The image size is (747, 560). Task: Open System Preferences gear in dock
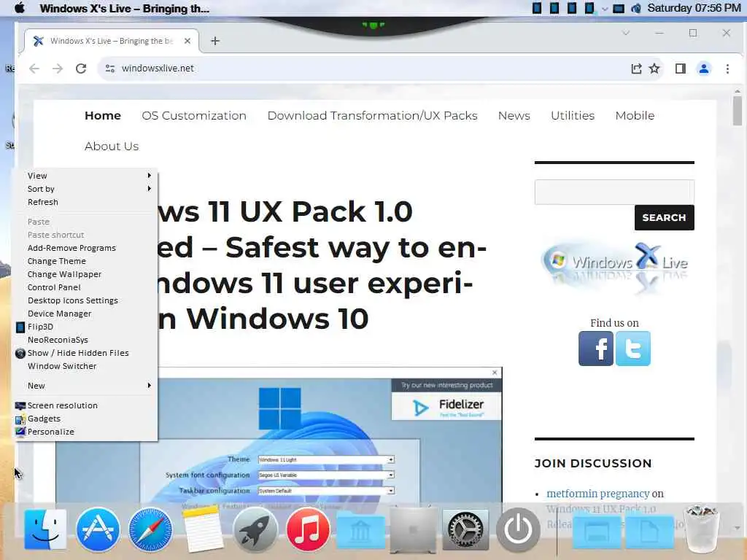pos(465,529)
